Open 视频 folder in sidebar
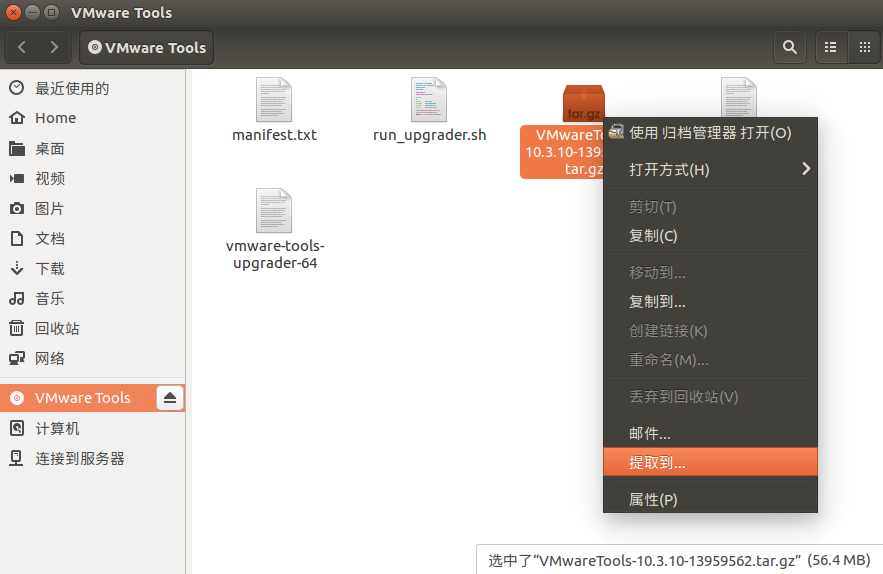This screenshot has width=883, height=574. pos(93,179)
